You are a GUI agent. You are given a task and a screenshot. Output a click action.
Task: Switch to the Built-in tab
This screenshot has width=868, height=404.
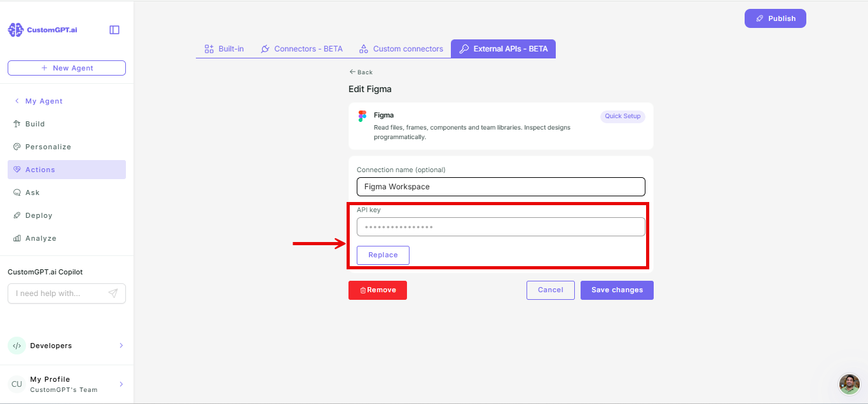[x=224, y=49]
